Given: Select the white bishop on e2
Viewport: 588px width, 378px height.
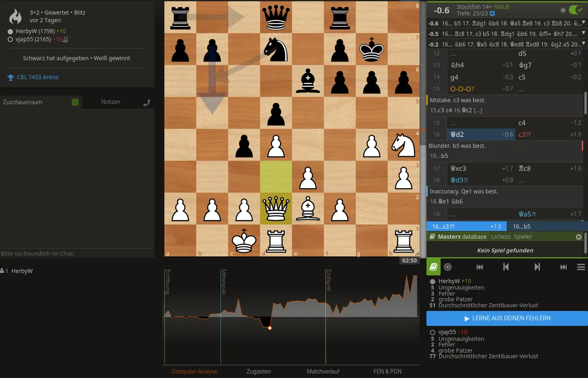Looking at the screenshot, I should tap(308, 209).
